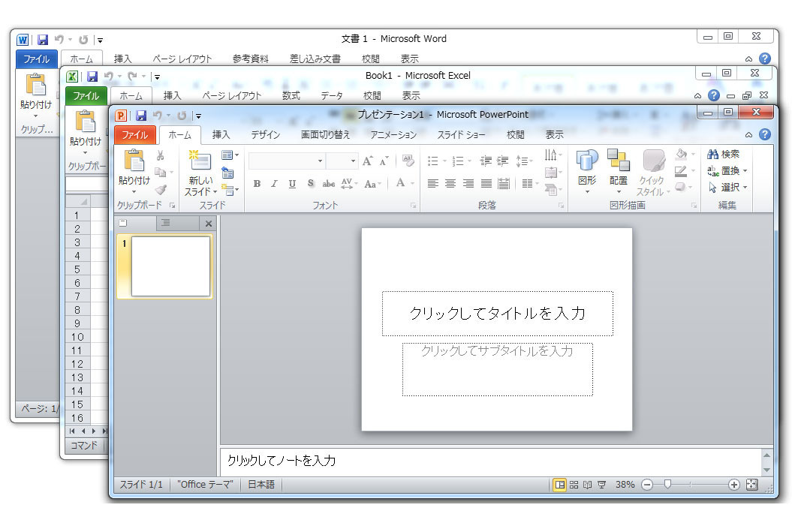Click the Convert to SmartArt icon
This screenshot has width=792, height=532.
(550, 190)
